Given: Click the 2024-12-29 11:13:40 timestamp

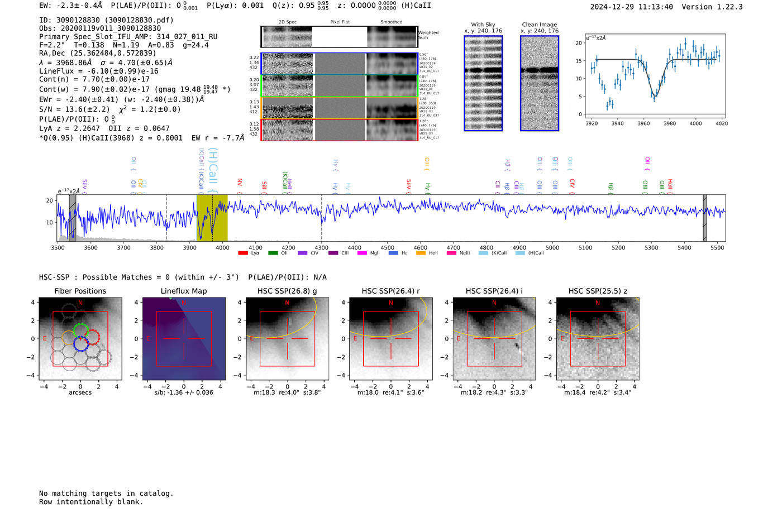Looking at the screenshot, I should tap(632, 7).
